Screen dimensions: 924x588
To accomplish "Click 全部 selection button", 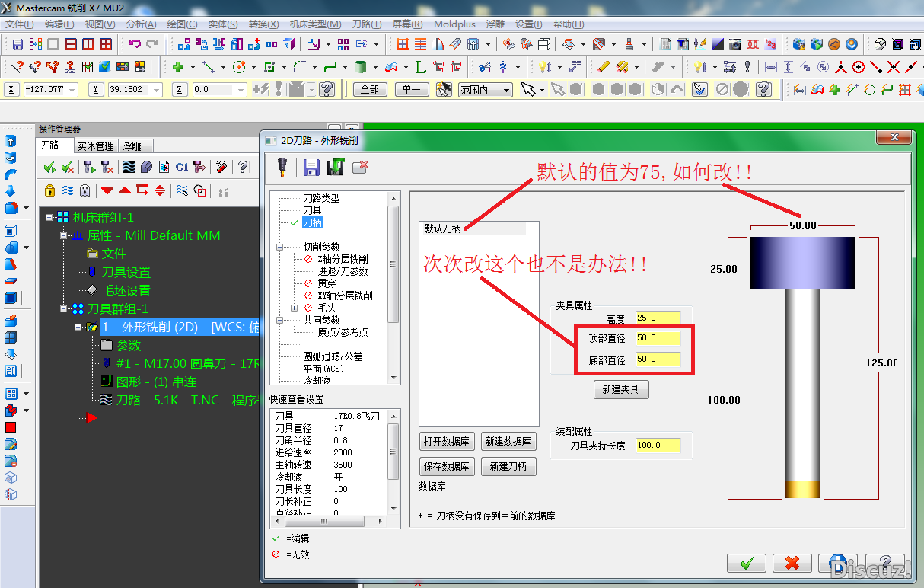I will tap(370, 90).
